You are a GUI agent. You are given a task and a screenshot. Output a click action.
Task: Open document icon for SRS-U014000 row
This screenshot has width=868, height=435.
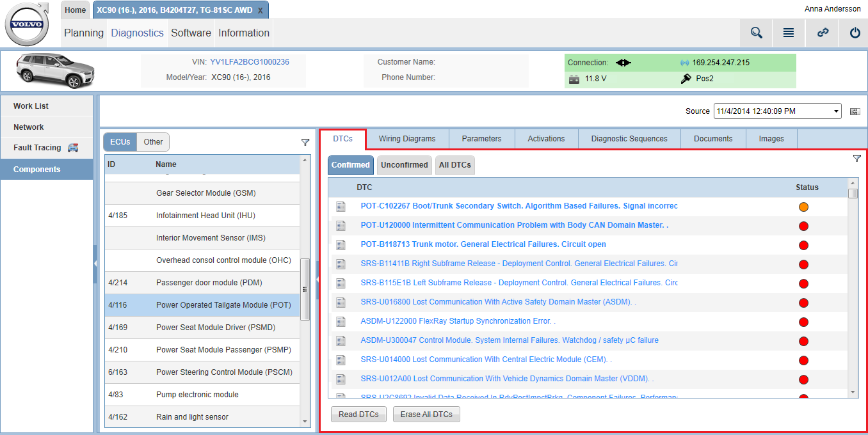(341, 360)
